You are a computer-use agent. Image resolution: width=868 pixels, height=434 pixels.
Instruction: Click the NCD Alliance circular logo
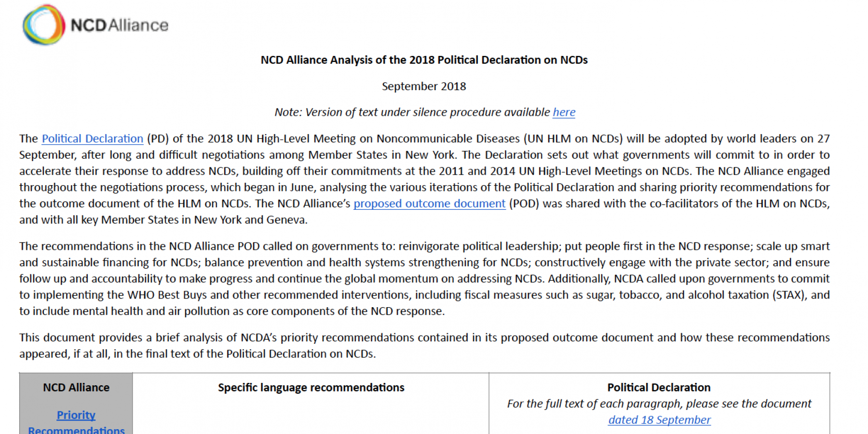(x=43, y=25)
